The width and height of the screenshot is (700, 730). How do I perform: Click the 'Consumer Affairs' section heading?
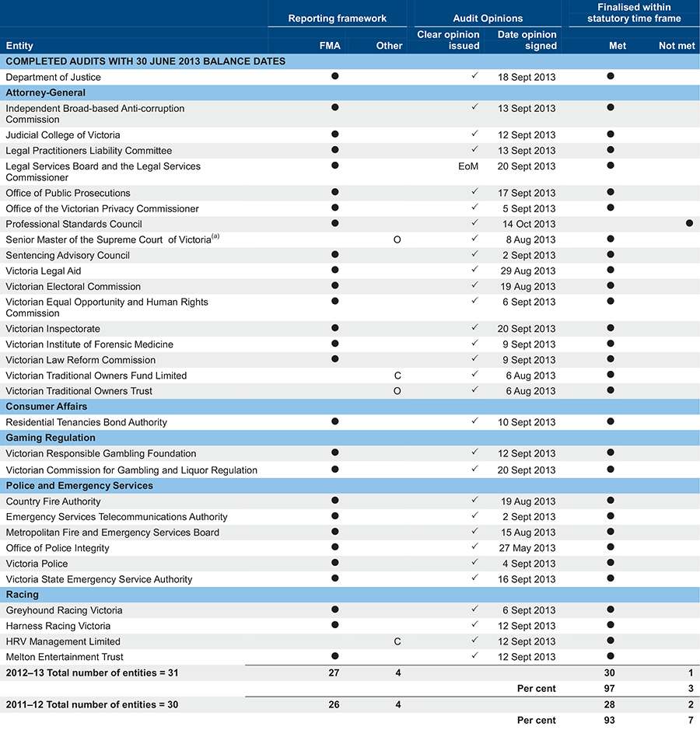click(46, 407)
